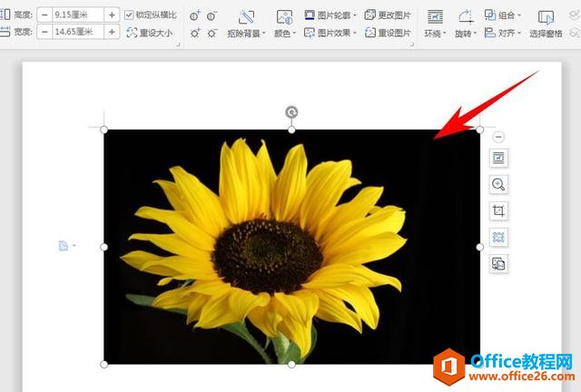Click the 重设大小 button
Image resolution: width=581 pixels, height=392 pixels.
point(149,33)
